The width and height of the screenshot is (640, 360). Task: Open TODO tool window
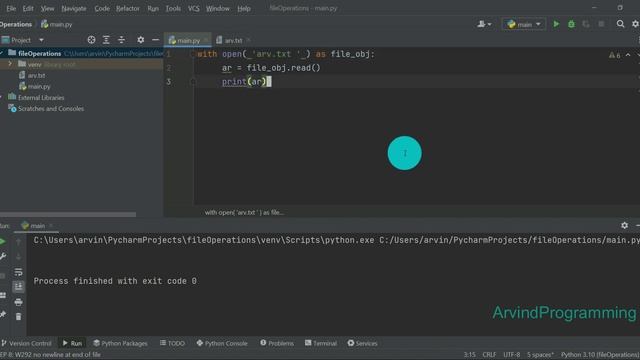pos(172,343)
